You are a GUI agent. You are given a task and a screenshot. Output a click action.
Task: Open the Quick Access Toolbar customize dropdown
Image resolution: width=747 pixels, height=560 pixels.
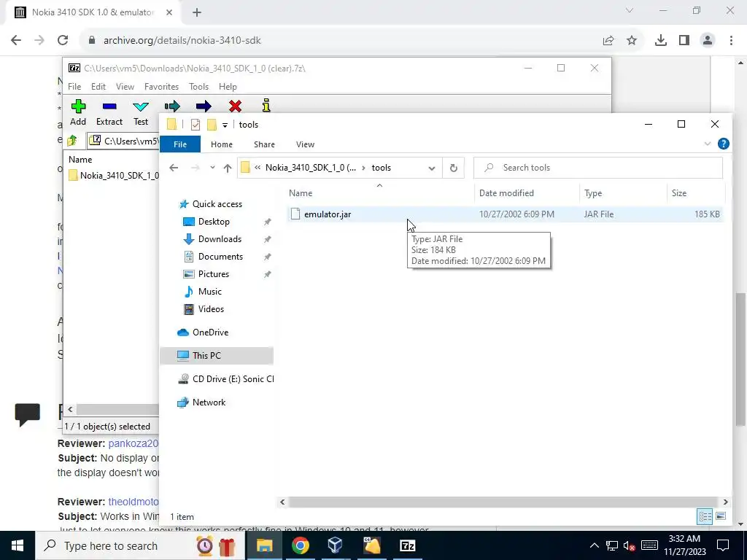point(225,125)
